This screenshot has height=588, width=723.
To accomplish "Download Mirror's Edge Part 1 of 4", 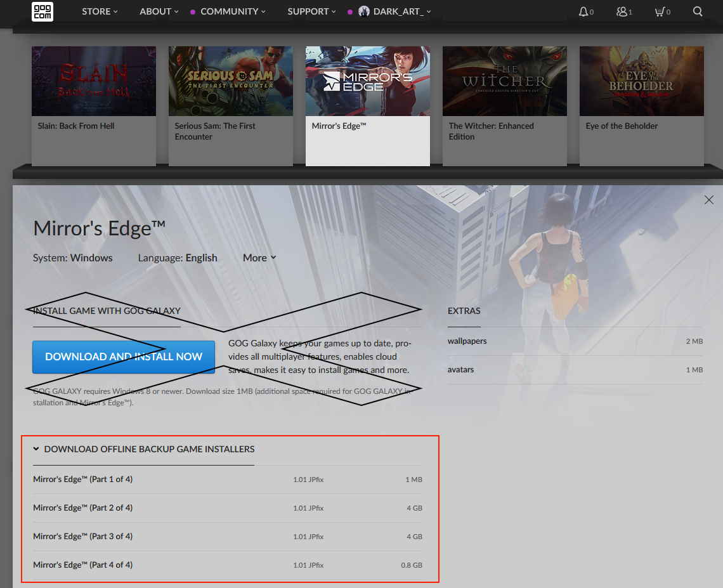I will (227, 480).
